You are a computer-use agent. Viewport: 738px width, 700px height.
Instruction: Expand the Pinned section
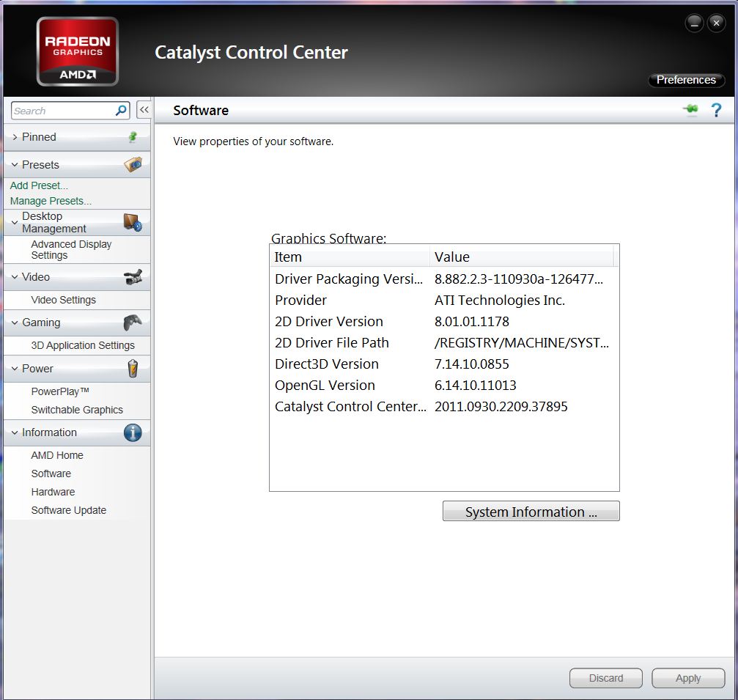pos(15,137)
